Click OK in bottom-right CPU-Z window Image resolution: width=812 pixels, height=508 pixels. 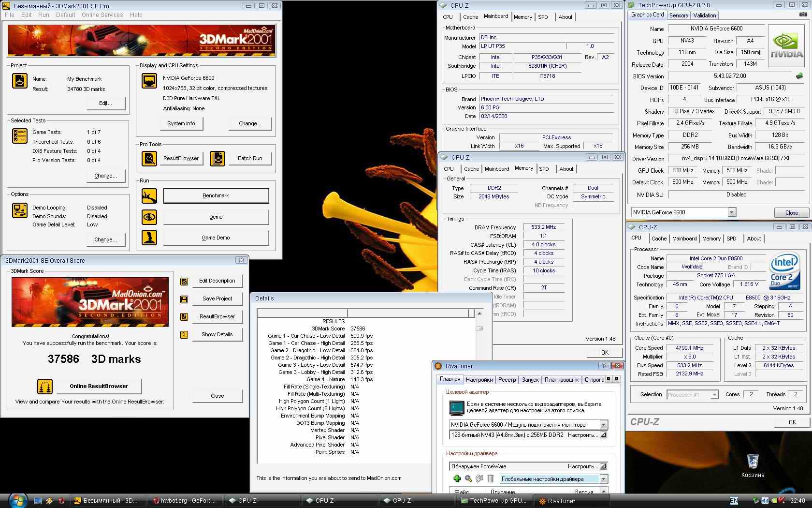[792, 422]
